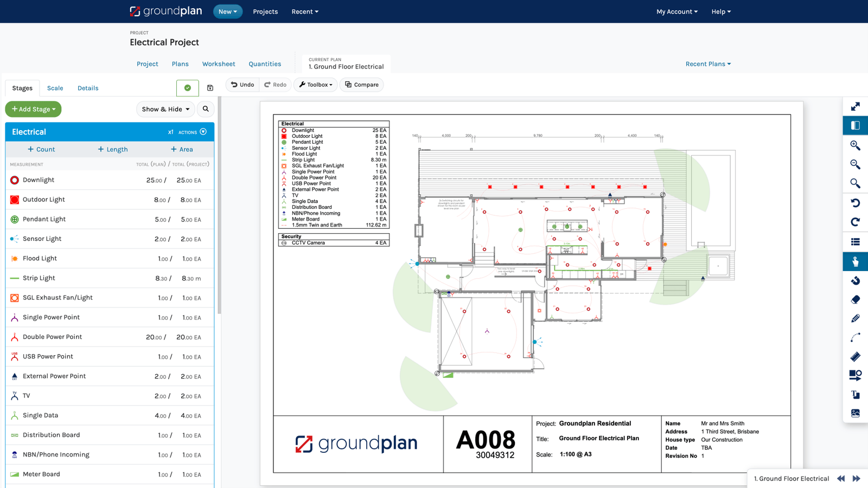This screenshot has height=488, width=868.
Task: Expand the Show & Hide menu
Action: (x=165, y=109)
